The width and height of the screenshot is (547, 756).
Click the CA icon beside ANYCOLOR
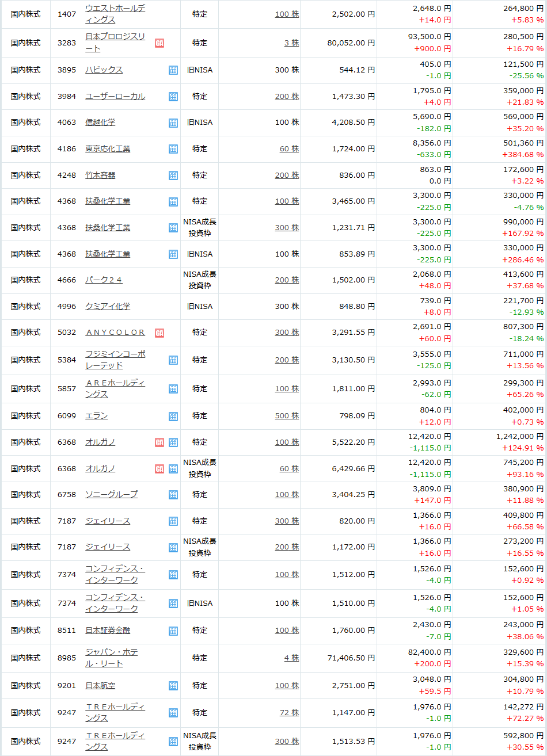159,333
